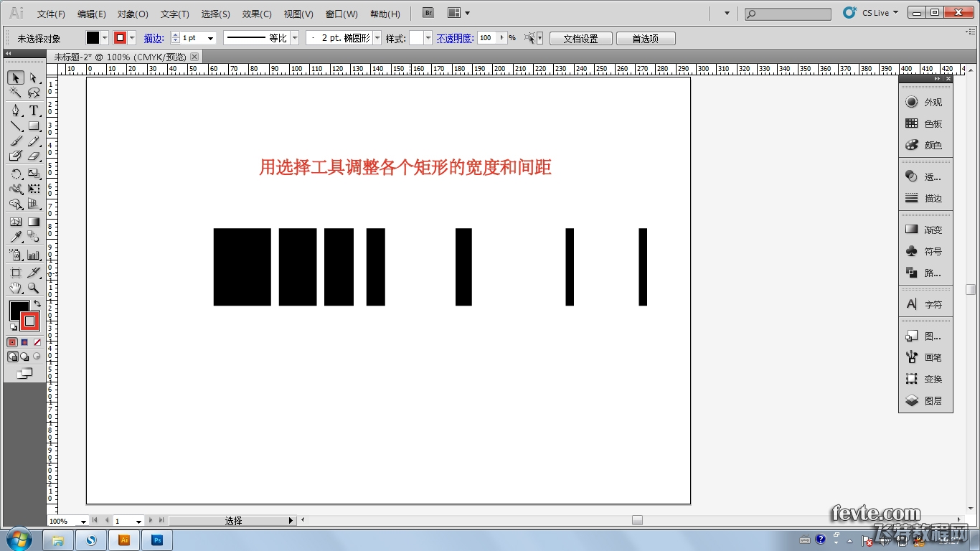
Task: Enable Draw Normal mode
Action: [x=12, y=356]
